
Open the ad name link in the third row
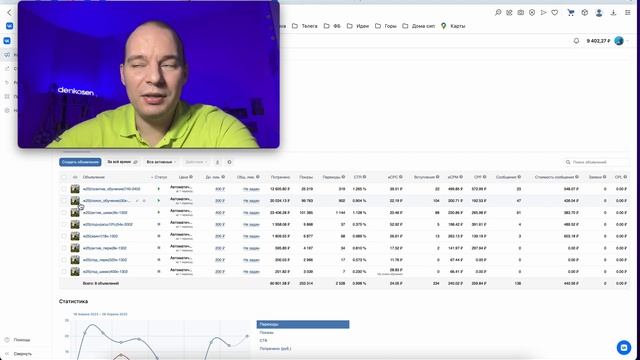[105, 213]
